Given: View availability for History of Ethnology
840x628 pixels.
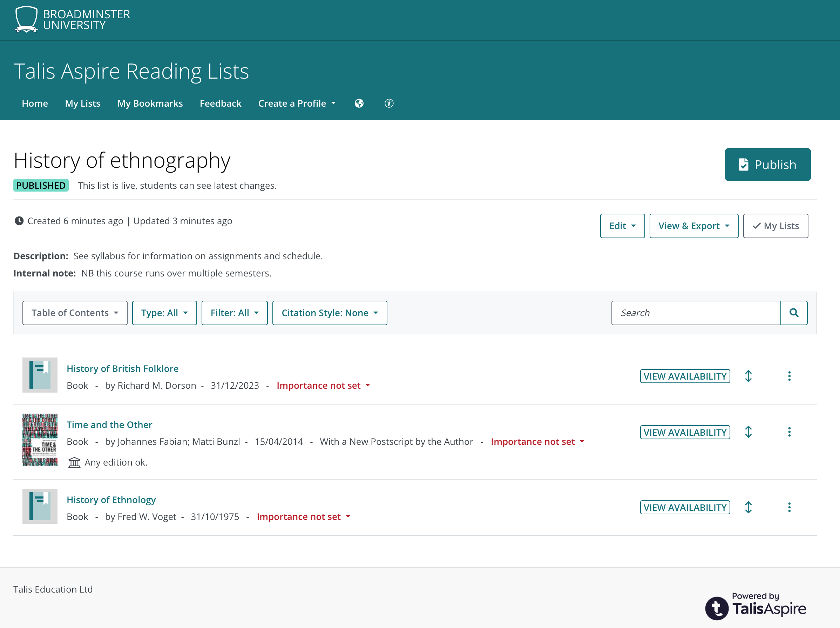Looking at the screenshot, I should (x=685, y=507).
